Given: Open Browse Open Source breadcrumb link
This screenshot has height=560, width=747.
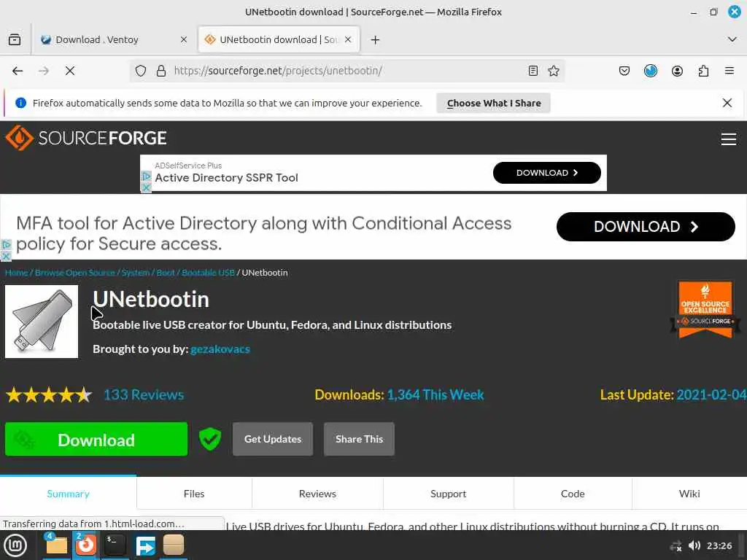Looking at the screenshot, I should 75,273.
